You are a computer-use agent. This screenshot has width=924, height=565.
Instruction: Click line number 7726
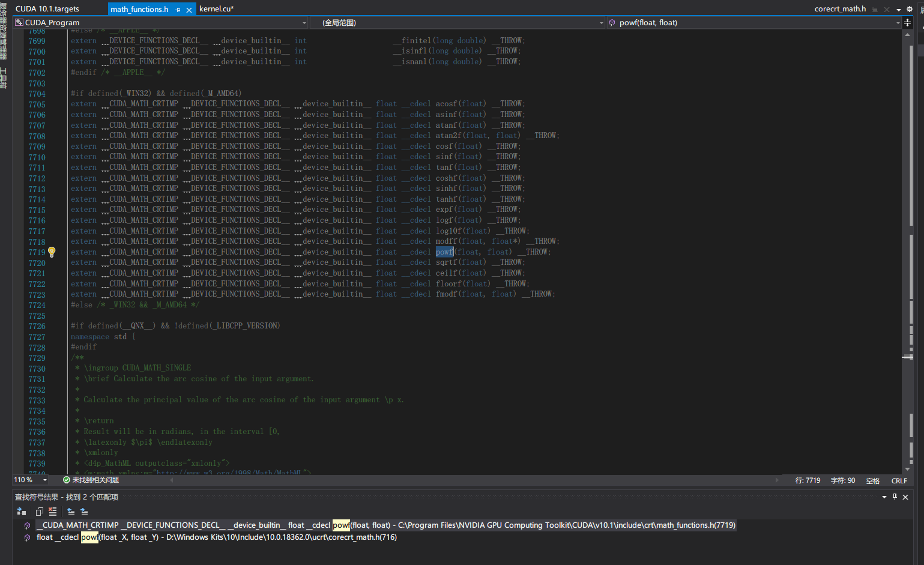37,327
